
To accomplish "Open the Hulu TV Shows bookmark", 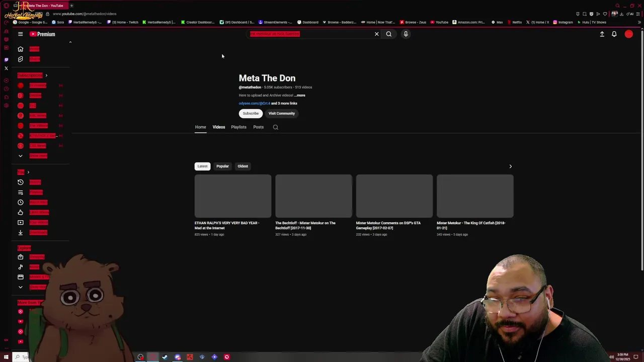I will tap(592, 22).
